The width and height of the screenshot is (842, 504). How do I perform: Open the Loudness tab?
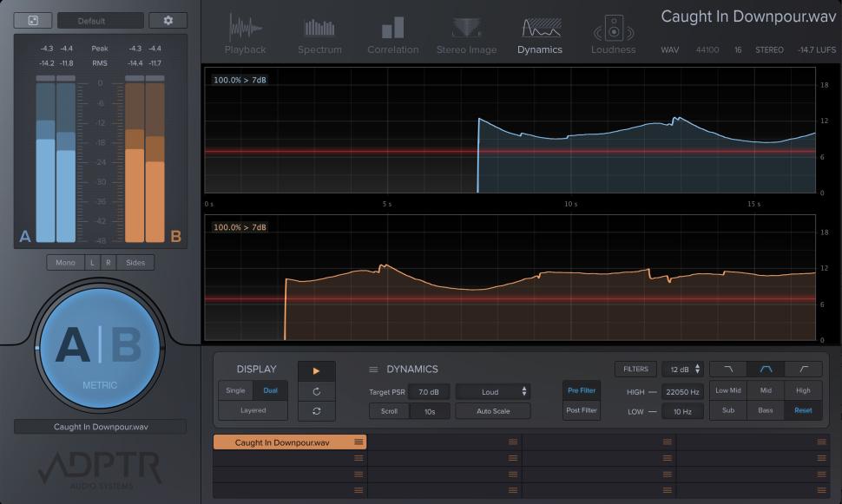pos(613,35)
